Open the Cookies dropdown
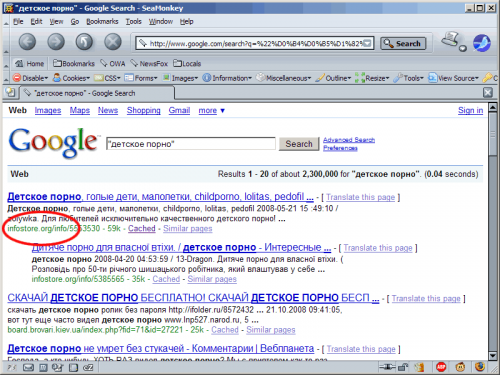Viewport: 500px width, 375px height. (71, 78)
